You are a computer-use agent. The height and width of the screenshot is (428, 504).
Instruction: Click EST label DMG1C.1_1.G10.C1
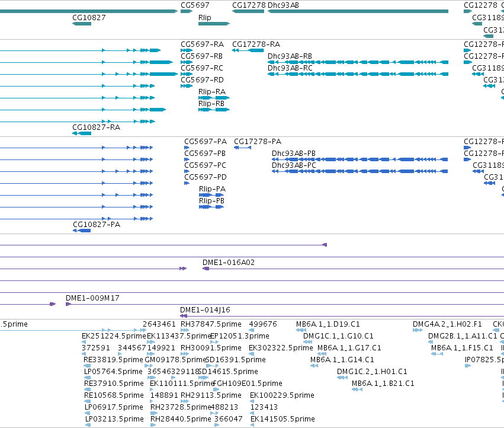coord(338,336)
